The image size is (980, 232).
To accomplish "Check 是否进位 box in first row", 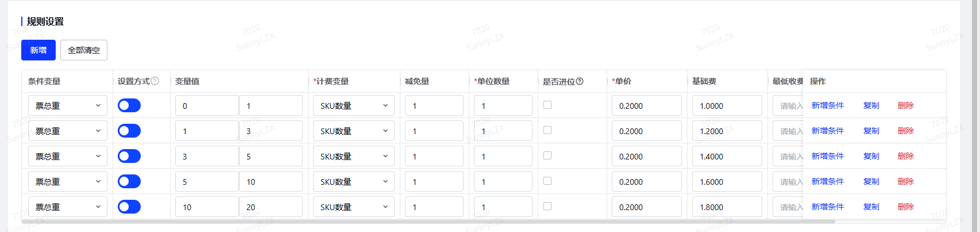I will [547, 105].
